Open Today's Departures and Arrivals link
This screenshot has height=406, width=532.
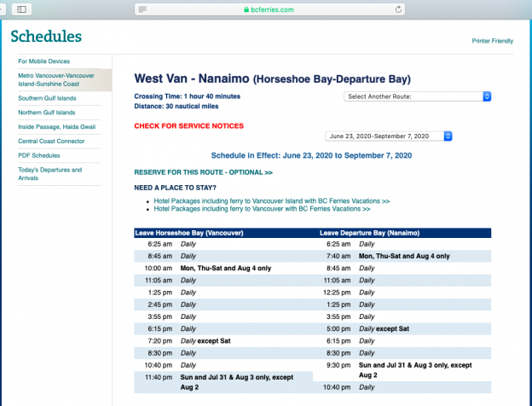[49, 174]
